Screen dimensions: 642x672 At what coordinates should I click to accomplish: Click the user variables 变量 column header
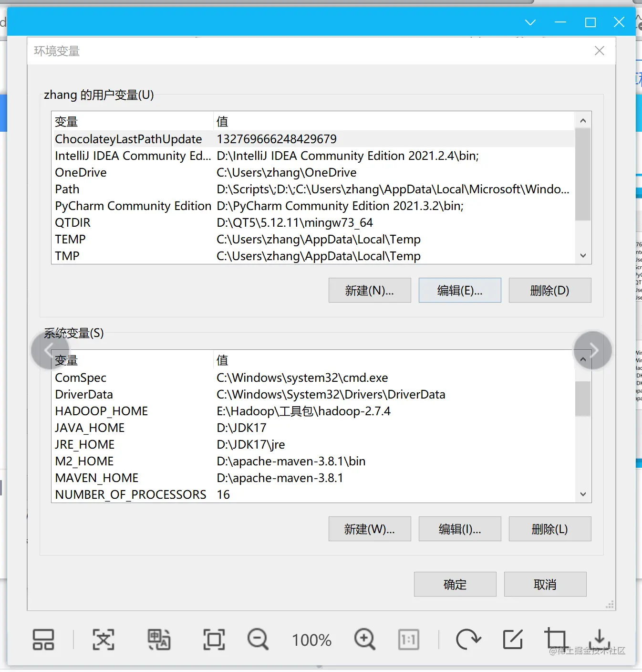pos(132,121)
